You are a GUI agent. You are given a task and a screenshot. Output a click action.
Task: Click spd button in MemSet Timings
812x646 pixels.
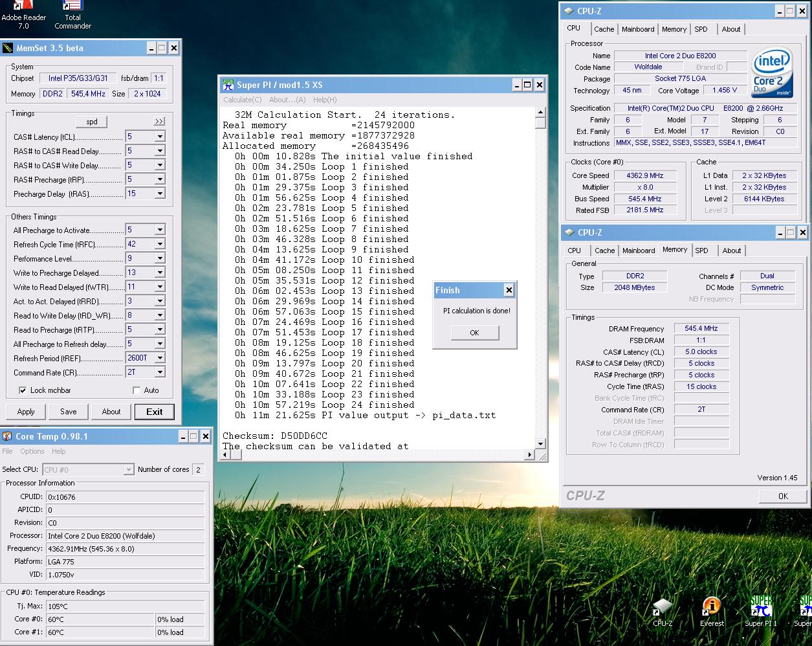[92, 122]
